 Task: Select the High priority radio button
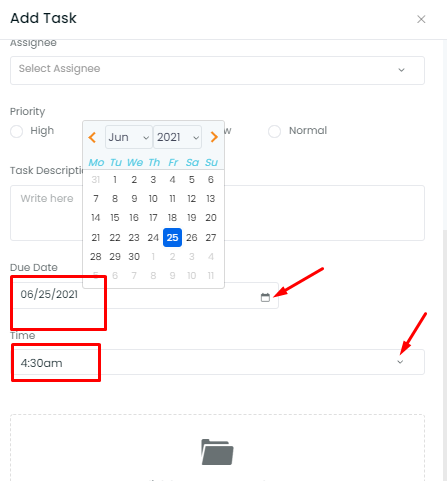(x=17, y=131)
